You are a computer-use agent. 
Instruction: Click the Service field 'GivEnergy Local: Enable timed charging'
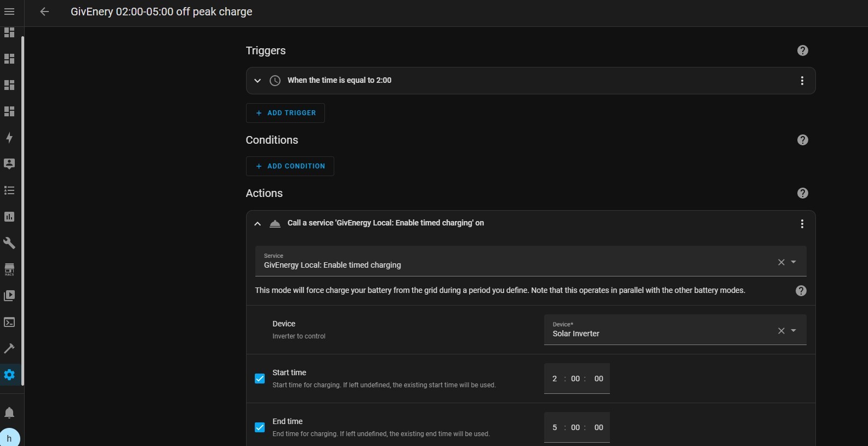tap(530, 261)
